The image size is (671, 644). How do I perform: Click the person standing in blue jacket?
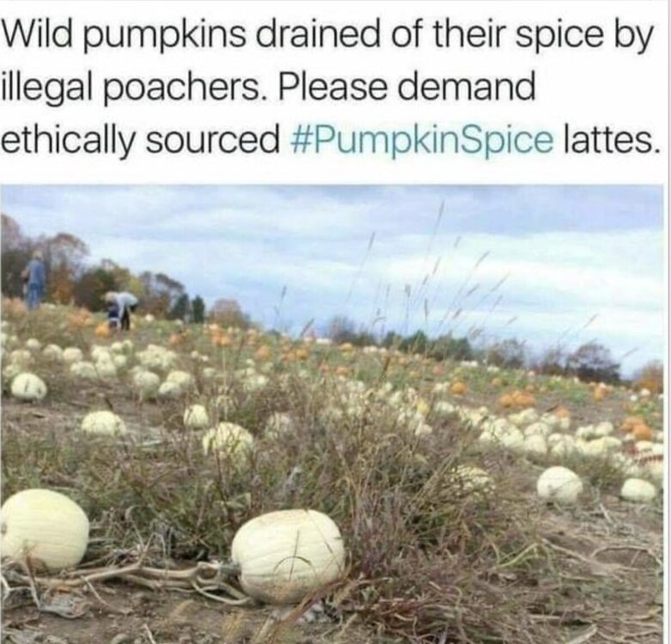coord(34,278)
